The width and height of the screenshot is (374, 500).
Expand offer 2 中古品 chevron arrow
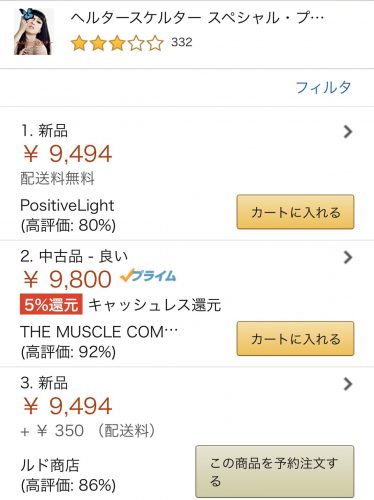(x=348, y=257)
